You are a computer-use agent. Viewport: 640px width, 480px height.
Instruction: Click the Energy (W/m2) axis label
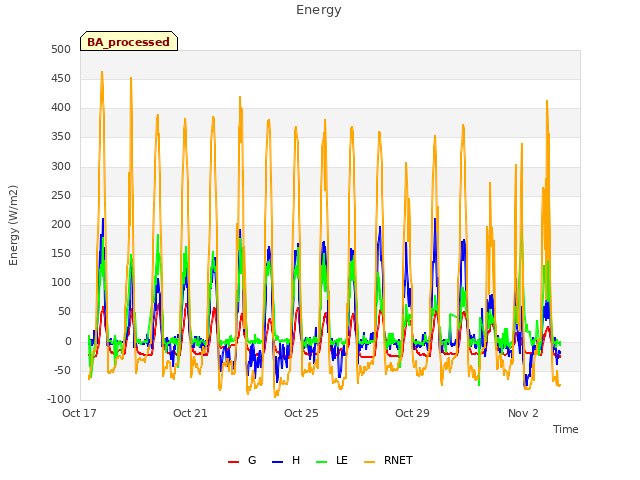(x=13, y=225)
